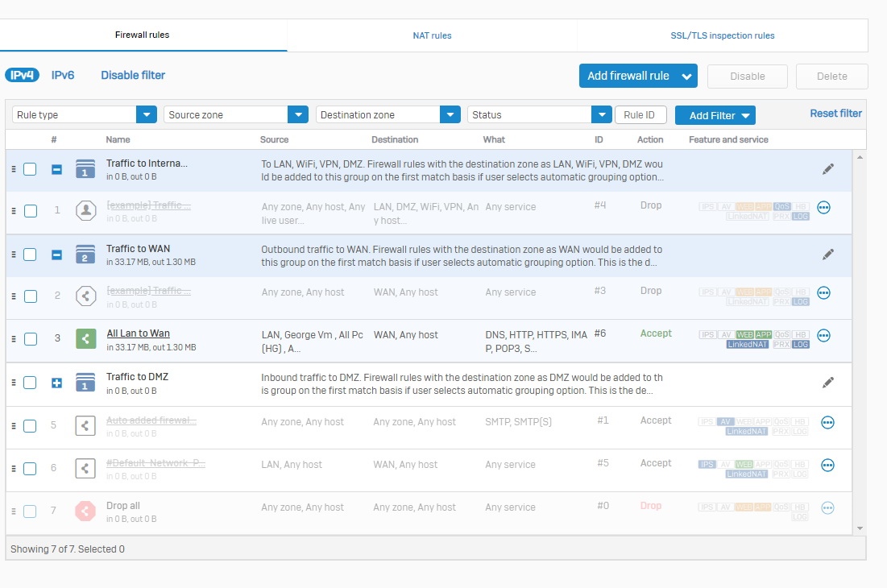Click the Action column header

(650, 139)
